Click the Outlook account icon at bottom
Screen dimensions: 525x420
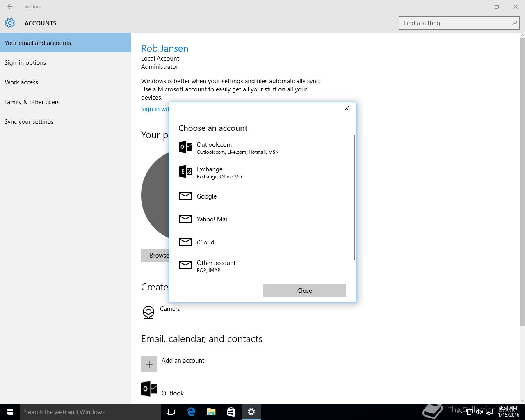point(149,389)
